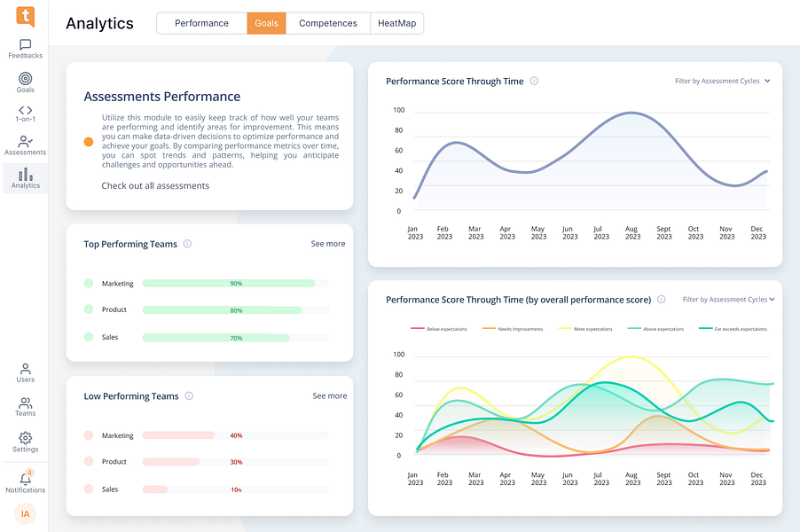800x532 pixels.
Task: Click the Marketing 90% progress bar
Action: pos(236,283)
